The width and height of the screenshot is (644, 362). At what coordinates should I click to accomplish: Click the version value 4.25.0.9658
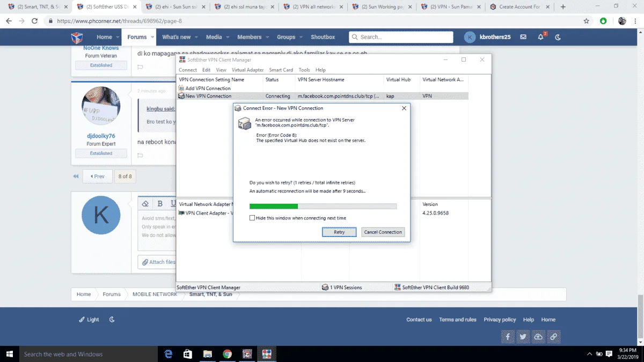[435, 213]
